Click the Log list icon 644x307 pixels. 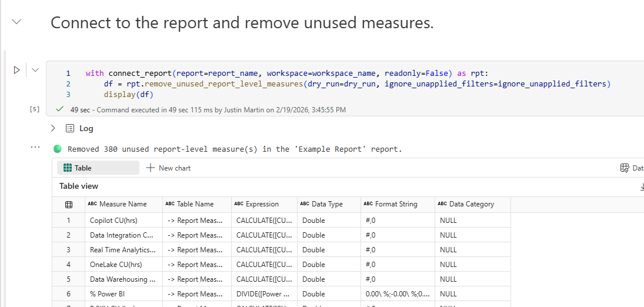click(70, 128)
